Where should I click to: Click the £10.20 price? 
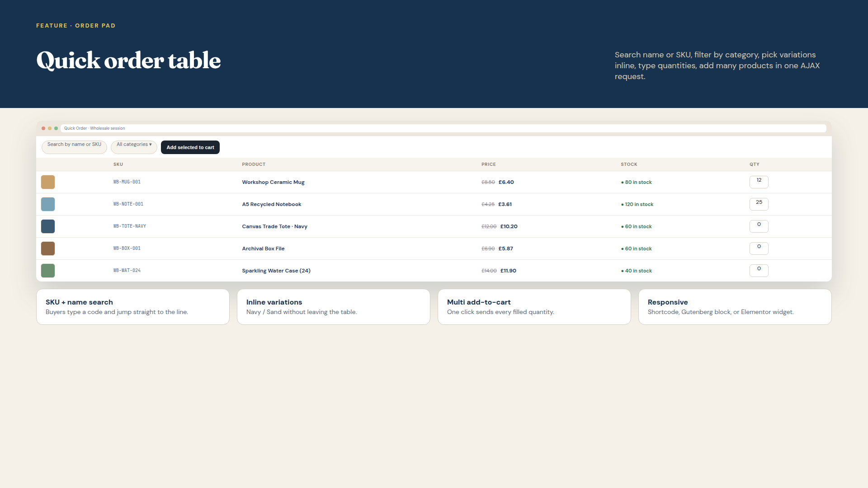pos(509,226)
